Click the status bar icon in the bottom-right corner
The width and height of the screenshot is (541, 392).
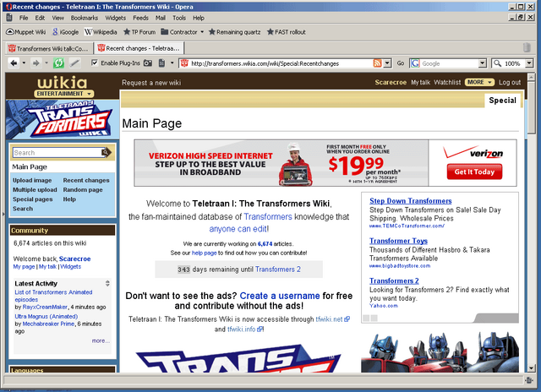tap(528, 380)
